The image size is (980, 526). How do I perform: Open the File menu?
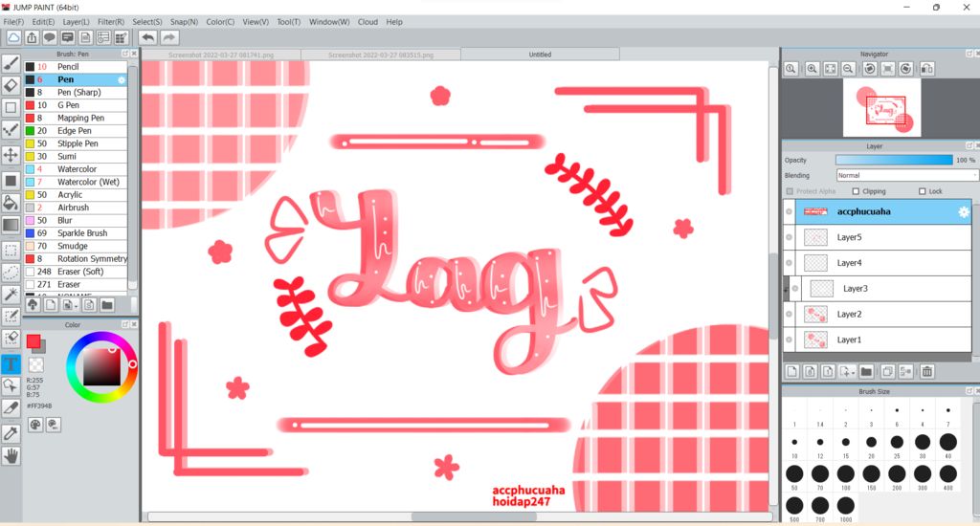tap(13, 22)
